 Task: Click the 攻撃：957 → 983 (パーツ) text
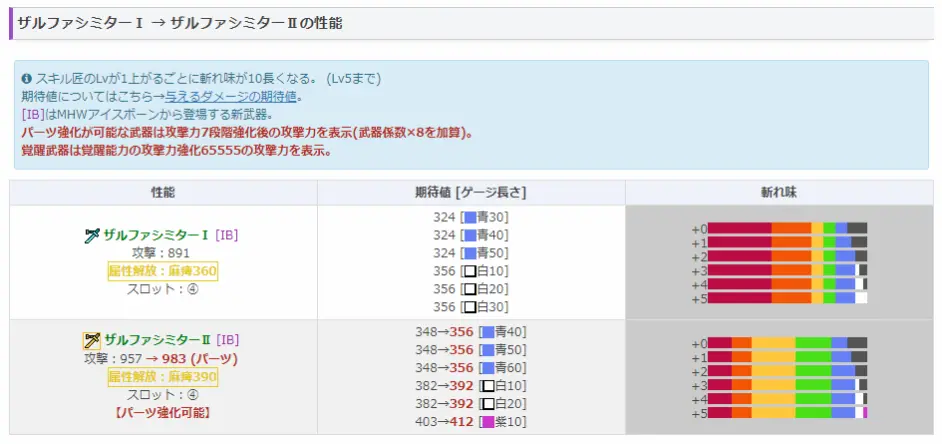click(x=161, y=359)
